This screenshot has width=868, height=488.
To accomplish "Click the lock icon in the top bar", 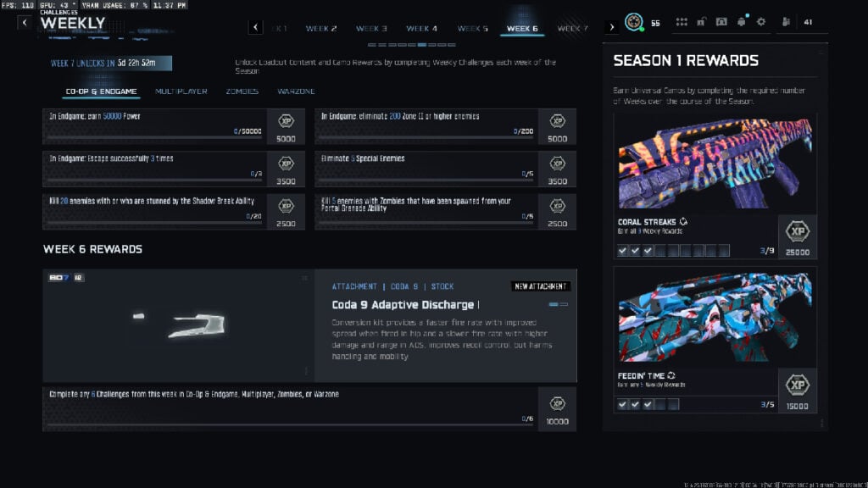I will point(702,21).
